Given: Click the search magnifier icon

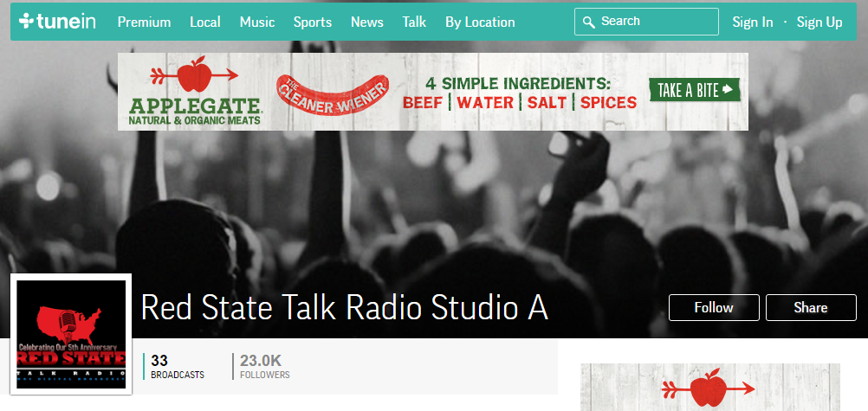Looking at the screenshot, I should (x=589, y=22).
